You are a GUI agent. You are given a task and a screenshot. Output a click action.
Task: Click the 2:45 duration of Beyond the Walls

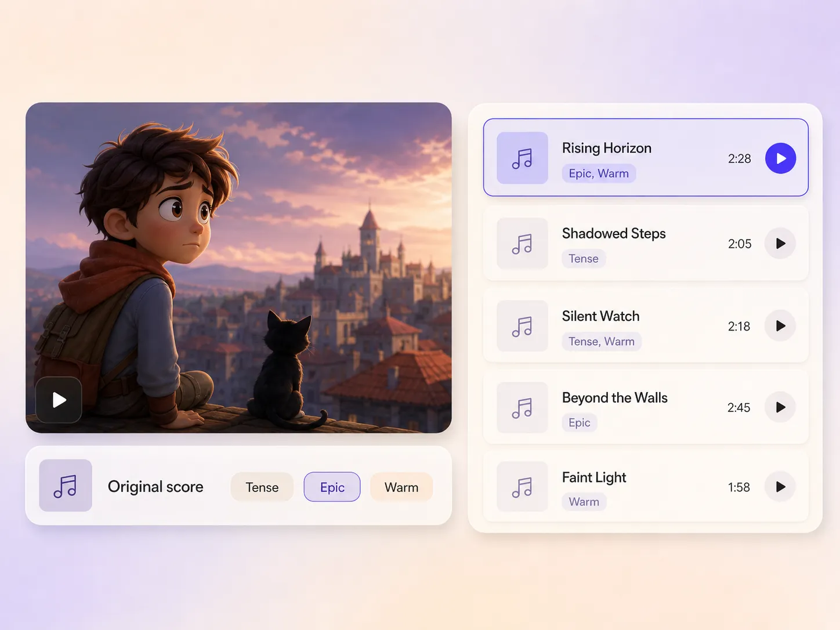(x=739, y=408)
